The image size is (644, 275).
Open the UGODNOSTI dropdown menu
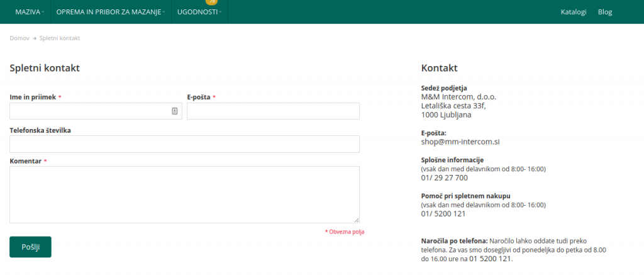click(199, 12)
